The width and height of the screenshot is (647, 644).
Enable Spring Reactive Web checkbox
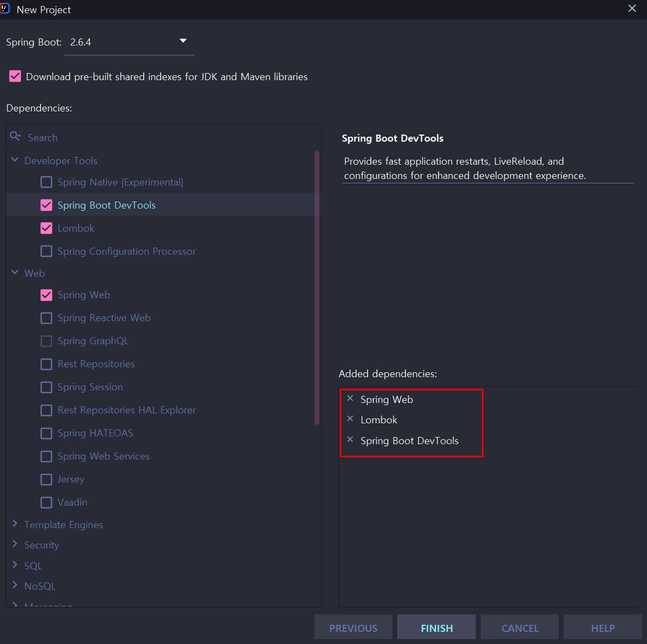(46, 318)
